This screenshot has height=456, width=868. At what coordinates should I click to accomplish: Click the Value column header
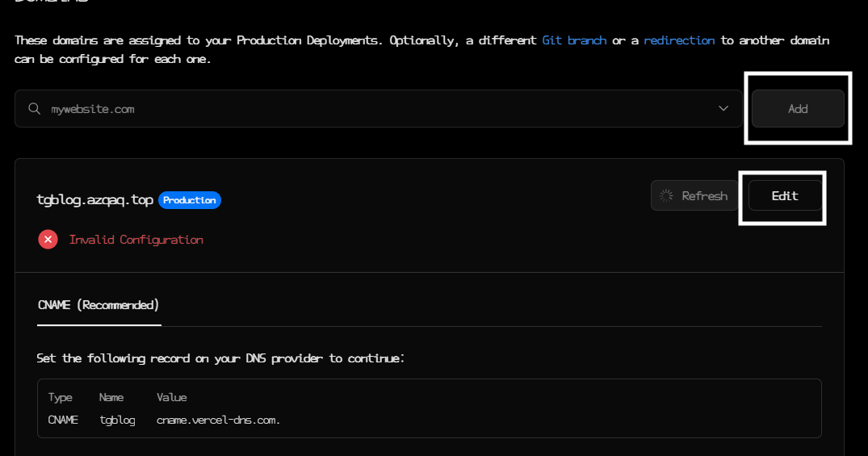171,398
